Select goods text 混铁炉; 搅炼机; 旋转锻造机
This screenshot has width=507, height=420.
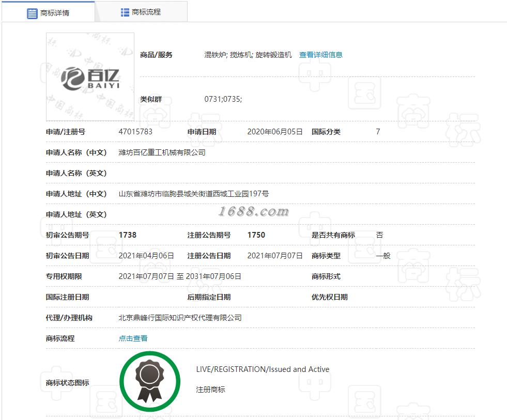pos(248,55)
